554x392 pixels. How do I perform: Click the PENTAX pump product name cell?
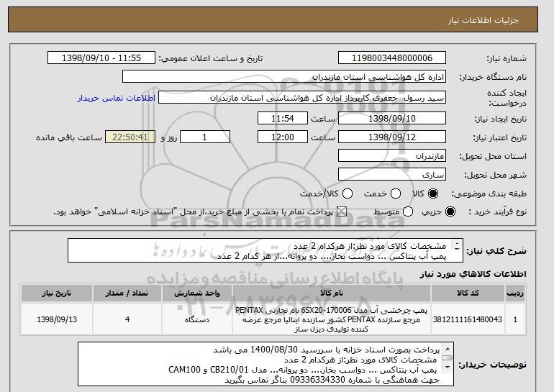coord(332,319)
